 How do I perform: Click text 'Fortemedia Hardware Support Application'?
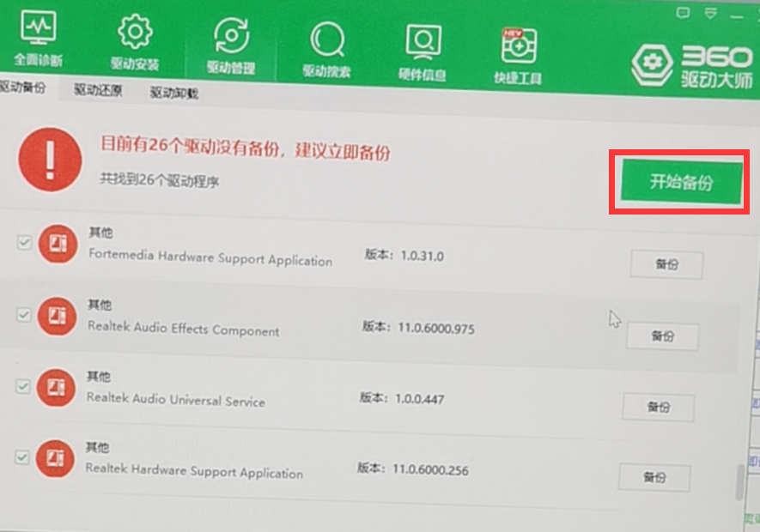(x=210, y=257)
